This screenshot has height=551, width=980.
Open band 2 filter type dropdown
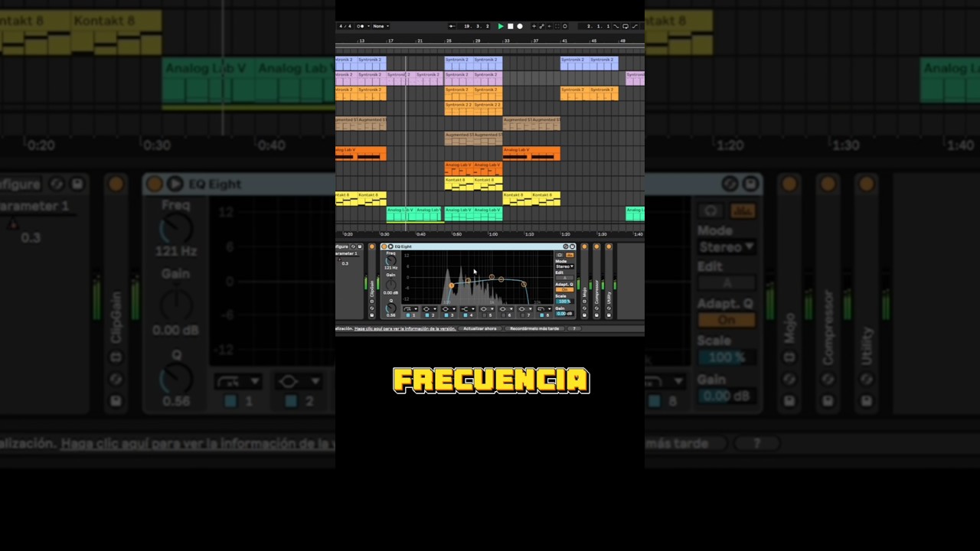(x=430, y=309)
